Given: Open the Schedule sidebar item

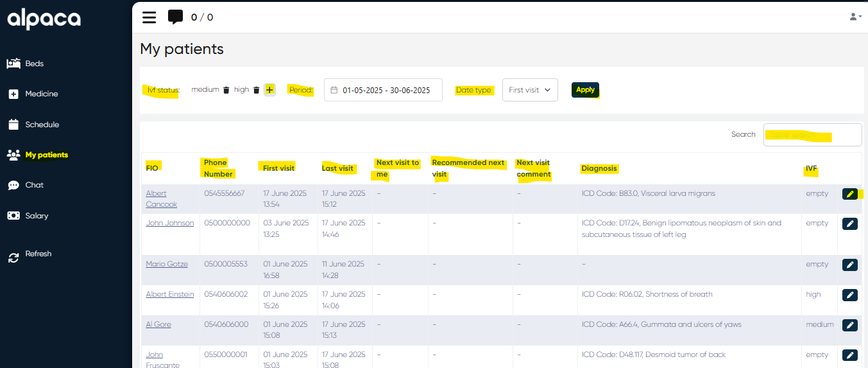Looking at the screenshot, I should click(x=42, y=125).
